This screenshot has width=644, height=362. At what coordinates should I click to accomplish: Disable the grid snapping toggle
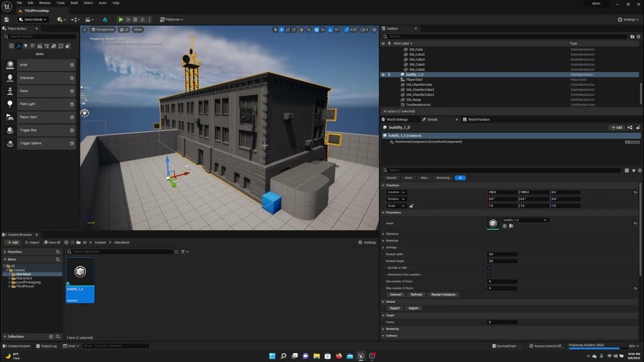[x=316, y=30]
